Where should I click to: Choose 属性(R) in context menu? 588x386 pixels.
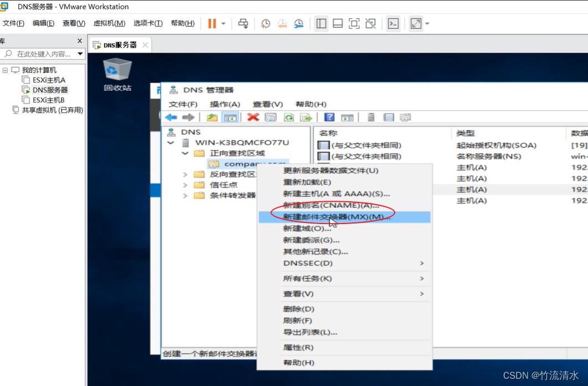click(x=345, y=348)
